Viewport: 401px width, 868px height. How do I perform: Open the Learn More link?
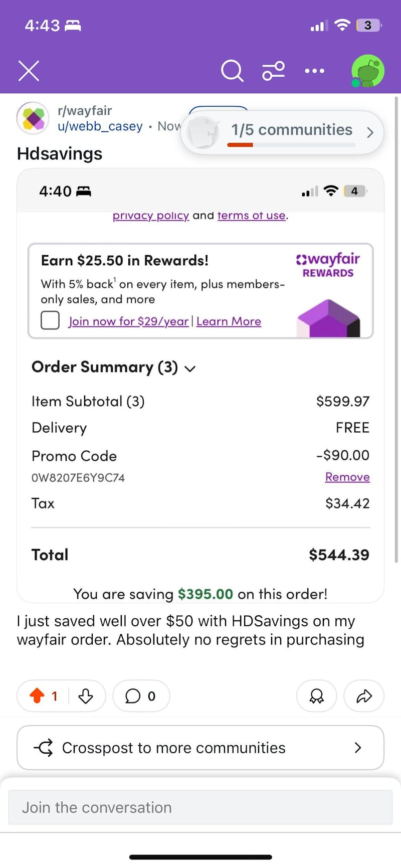[229, 321]
